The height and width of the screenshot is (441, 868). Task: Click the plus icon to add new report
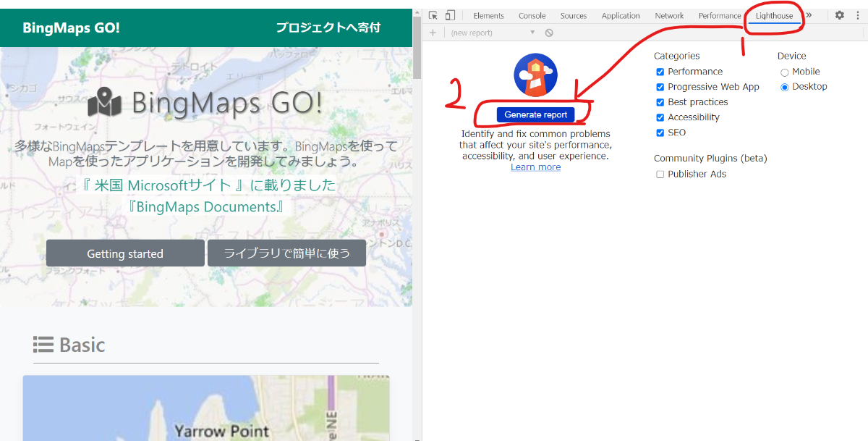point(433,33)
